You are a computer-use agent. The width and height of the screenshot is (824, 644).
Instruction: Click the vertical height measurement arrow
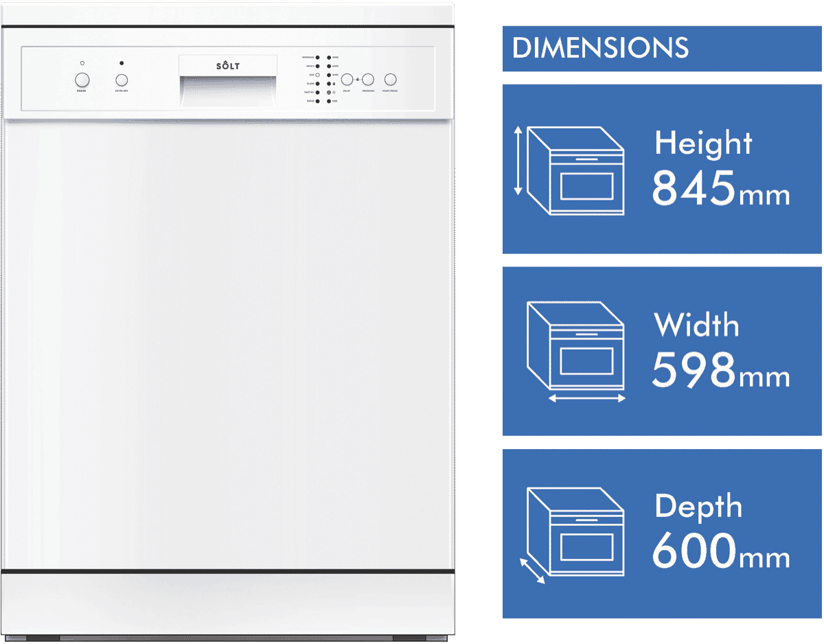[519, 161]
